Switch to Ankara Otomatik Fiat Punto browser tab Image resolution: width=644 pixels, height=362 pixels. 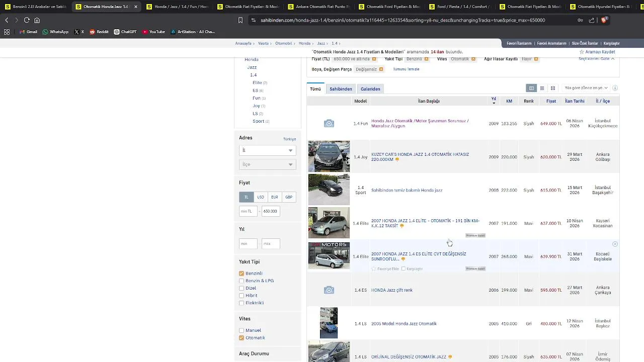pyautogui.click(x=318, y=7)
